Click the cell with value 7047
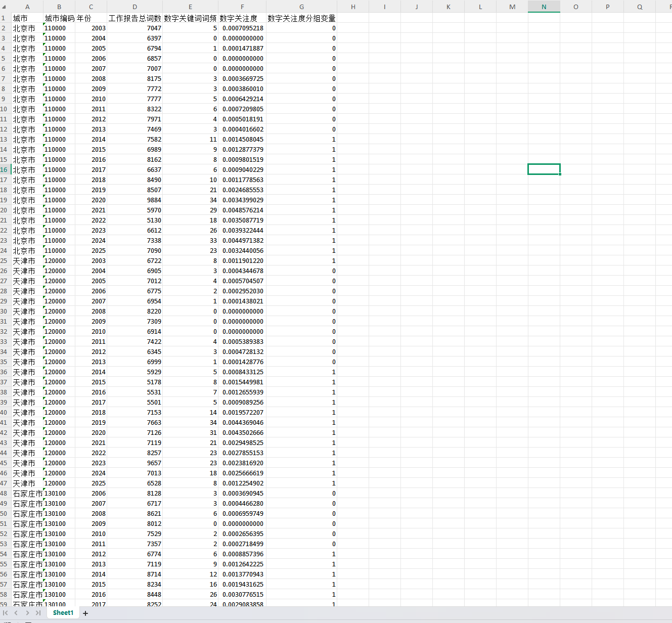This screenshot has width=672, height=623. point(135,28)
